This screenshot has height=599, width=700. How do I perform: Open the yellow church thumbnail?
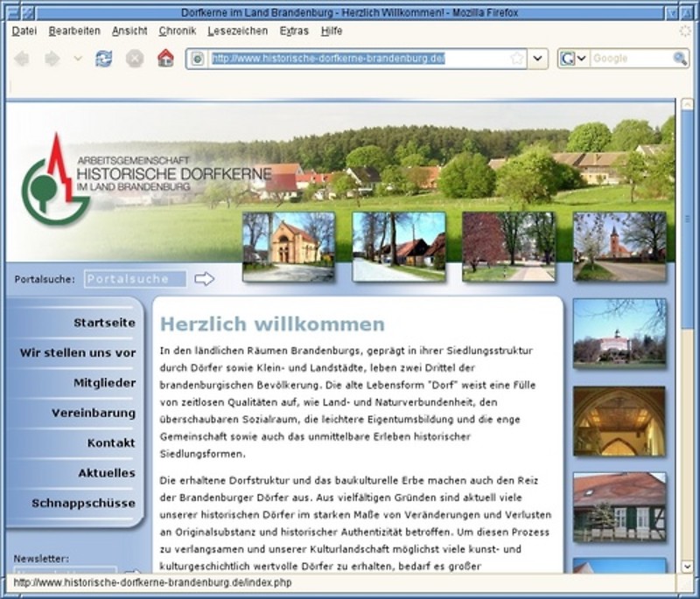click(289, 247)
